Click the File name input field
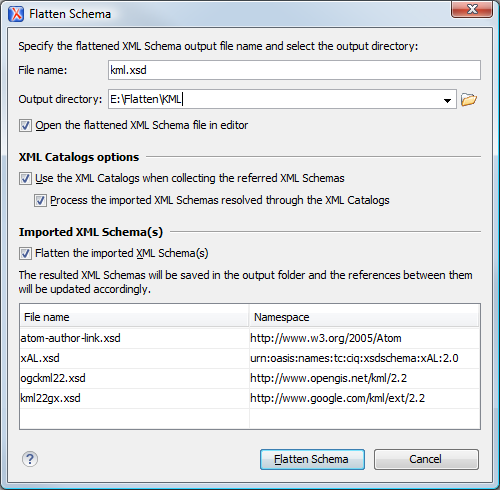Screen dimensions: 500x490 point(294,70)
